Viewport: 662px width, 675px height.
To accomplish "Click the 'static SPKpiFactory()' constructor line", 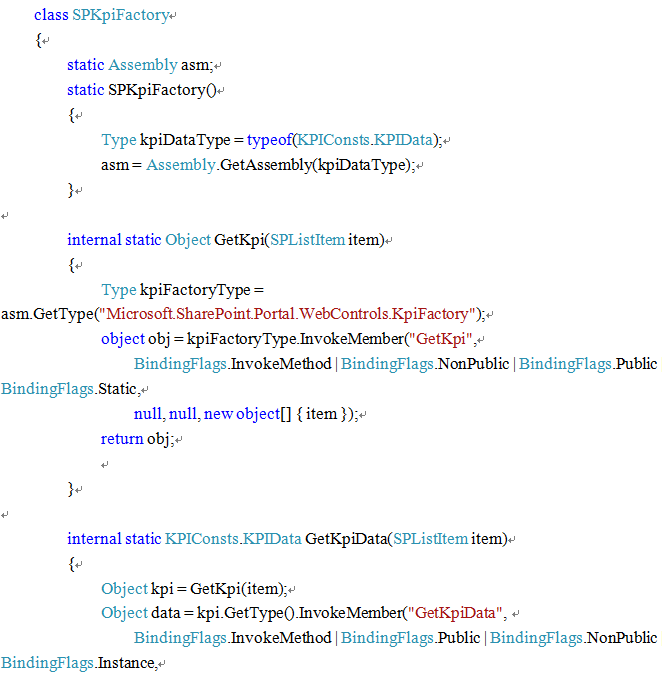I will pos(142,90).
